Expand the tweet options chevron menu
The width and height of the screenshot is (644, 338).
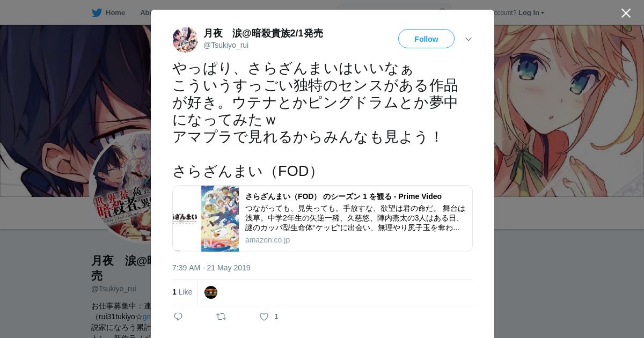tap(469, 39)
